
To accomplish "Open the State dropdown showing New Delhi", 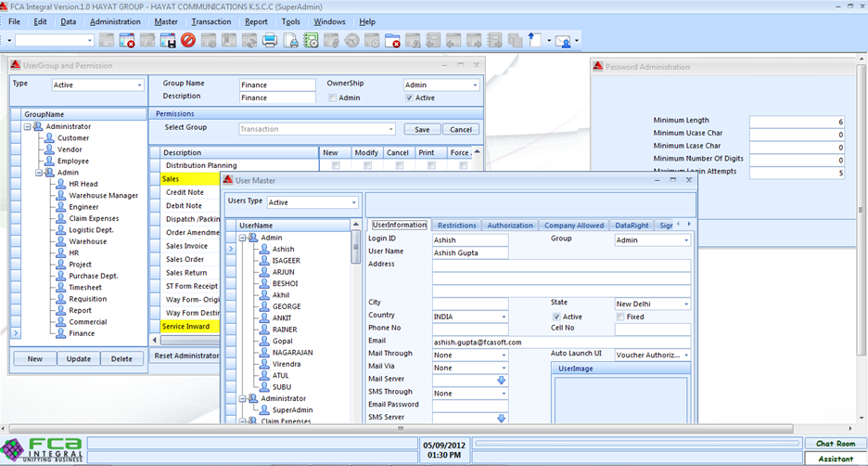I will click(x=686, y=304).
